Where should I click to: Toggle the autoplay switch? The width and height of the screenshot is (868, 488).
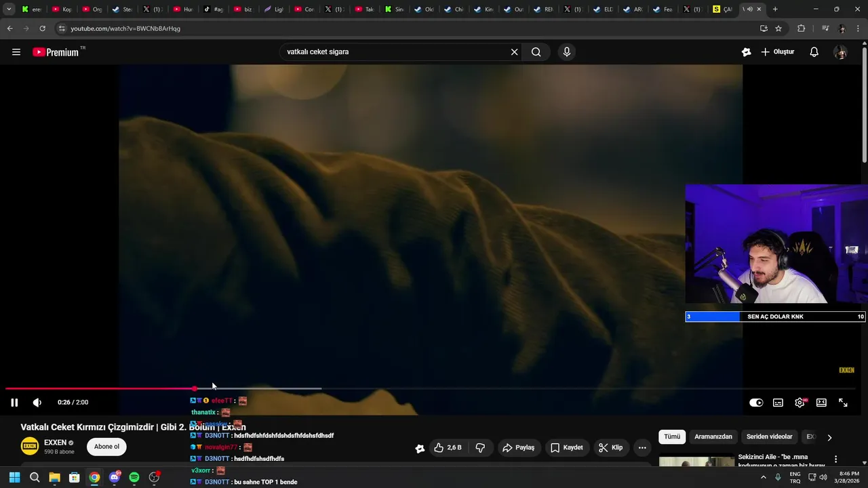(x=756, y=403)
